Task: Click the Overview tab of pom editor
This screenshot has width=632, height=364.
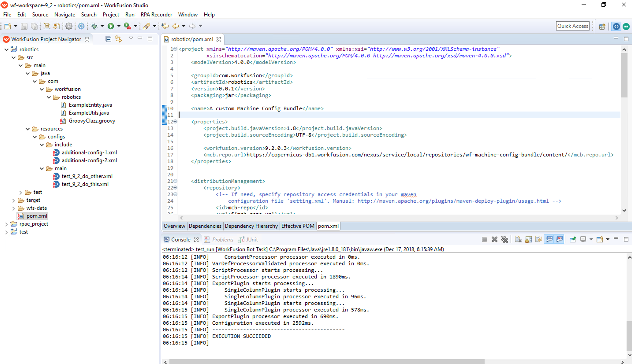Action: click(x=174, y=226)
